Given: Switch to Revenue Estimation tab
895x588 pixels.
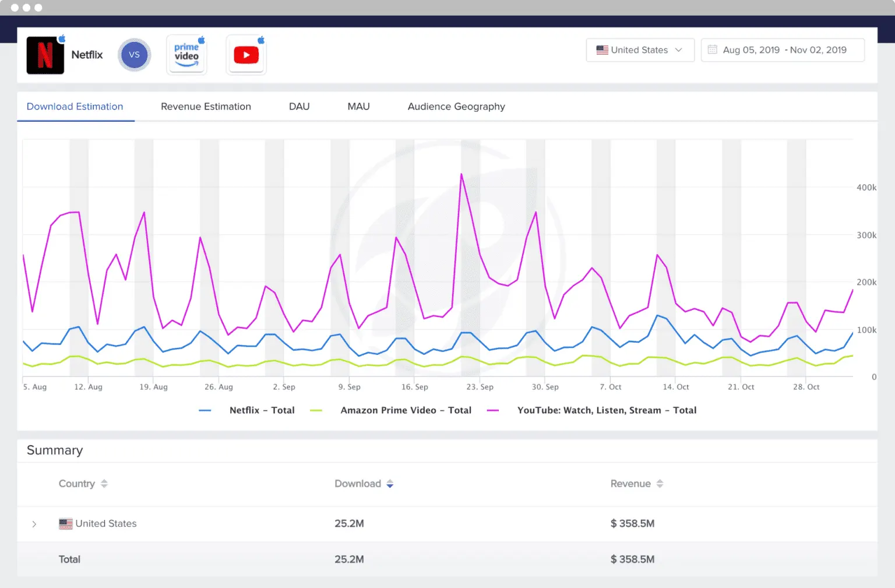Looking at the screenshot, I should click(x=206, y=107).
